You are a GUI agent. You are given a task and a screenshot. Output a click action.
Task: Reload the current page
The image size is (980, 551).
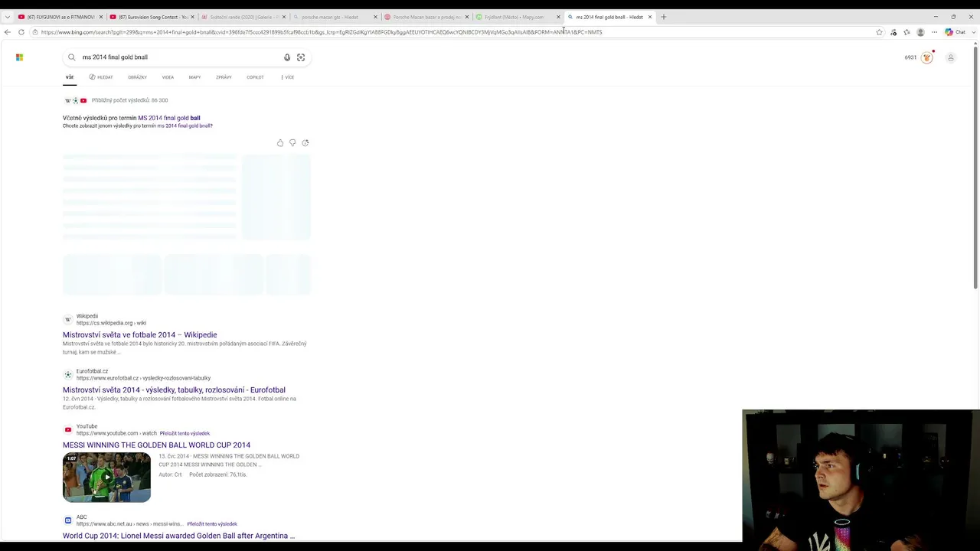(x=21, y=32)
